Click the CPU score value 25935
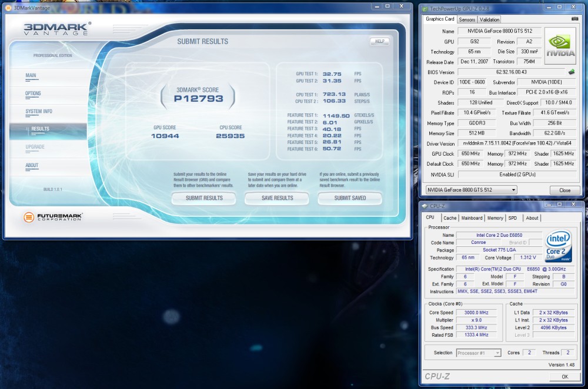Image resolution: width=588 pixels, height=389 pixels. coord(230,136)
